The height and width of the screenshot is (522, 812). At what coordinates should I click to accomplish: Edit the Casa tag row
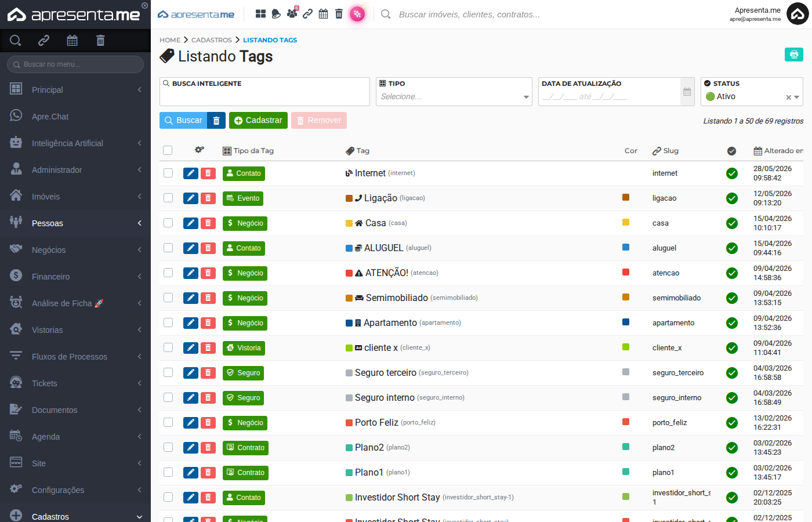coord(191,223)
